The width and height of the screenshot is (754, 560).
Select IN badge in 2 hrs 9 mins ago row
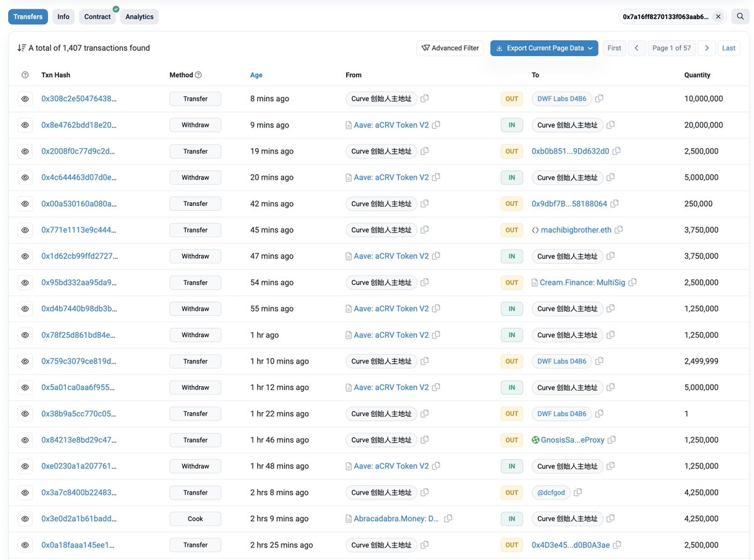click(x=512, y=519)
